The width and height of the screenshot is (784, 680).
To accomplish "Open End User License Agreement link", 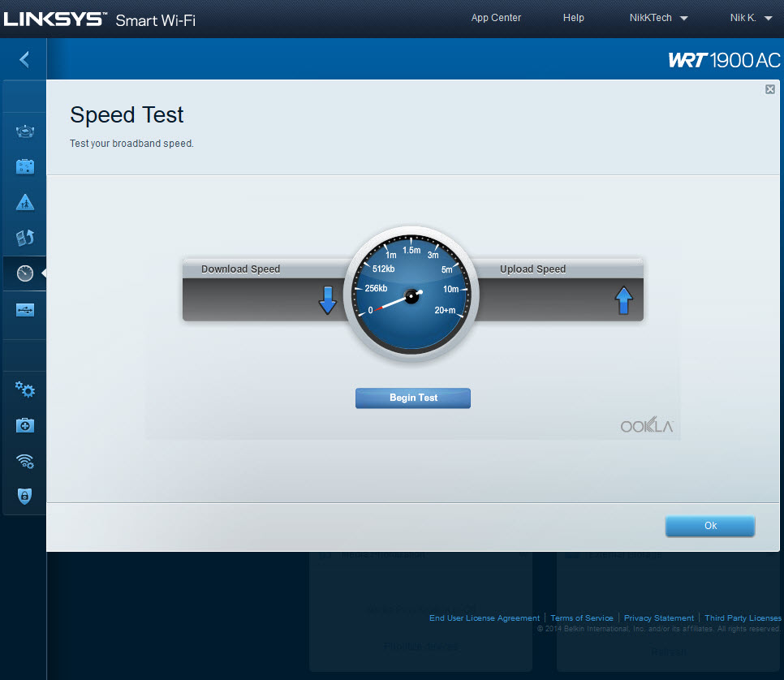I will (x=484, y=618).
